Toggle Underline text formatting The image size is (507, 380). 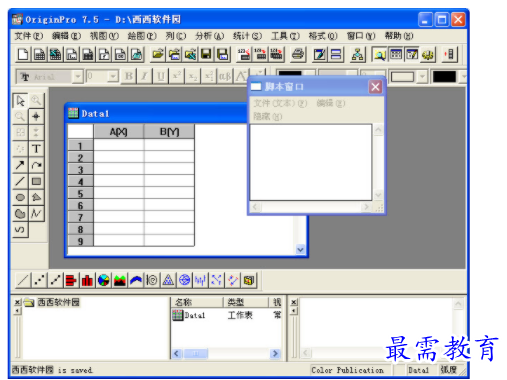point(161,77)
